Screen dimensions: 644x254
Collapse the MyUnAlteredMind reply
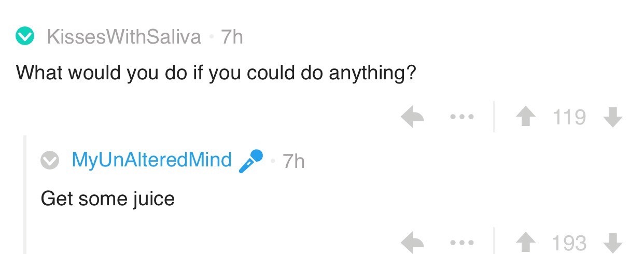point(50,161)
